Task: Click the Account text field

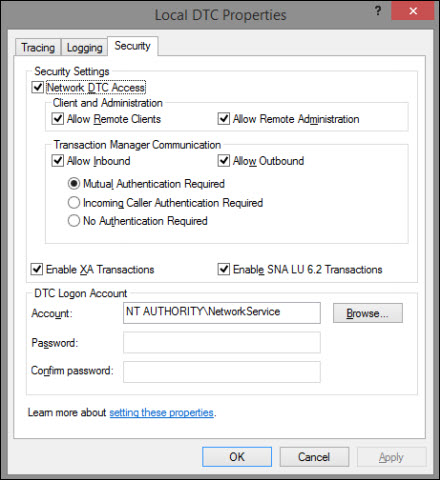Action: pos(222,313)
